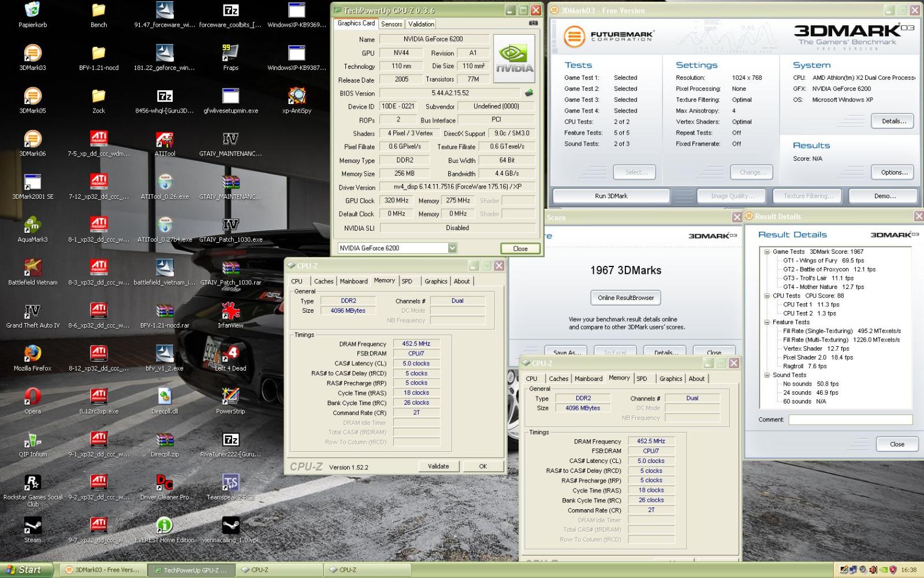924x578 pixels.
Task: Select the Battlefield Vietnam game shortcut
Action: click(32, 272)
